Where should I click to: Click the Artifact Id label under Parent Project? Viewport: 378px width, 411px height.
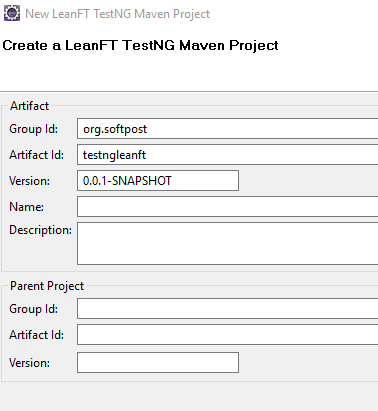(36, 335)
